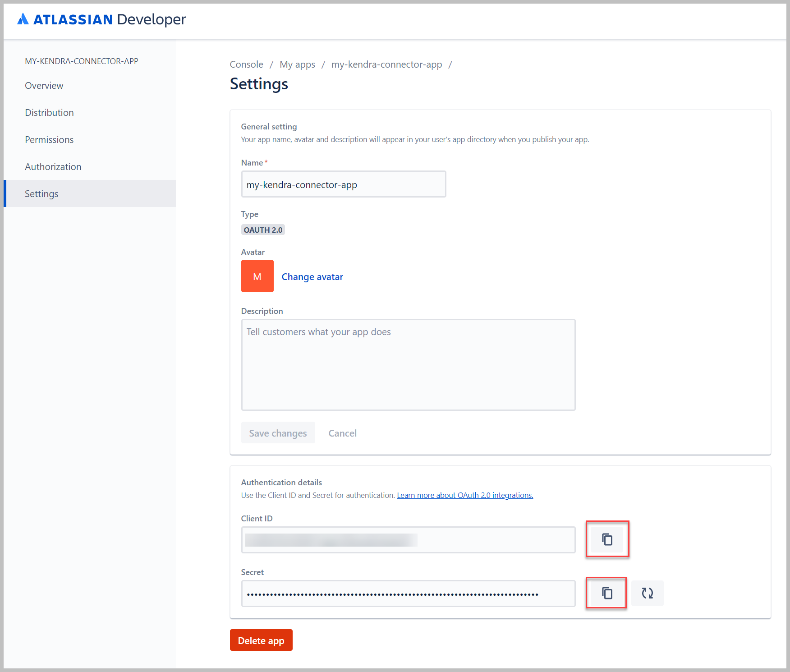Viewport: 790px width, 672px height.
Task: Open the Permissions sidebar section
Action: pyautogui.click(x=49, y=139)
